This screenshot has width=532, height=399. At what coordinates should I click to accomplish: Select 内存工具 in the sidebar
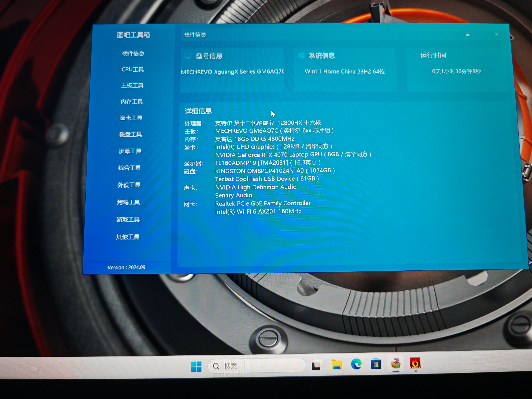[132, 101]
